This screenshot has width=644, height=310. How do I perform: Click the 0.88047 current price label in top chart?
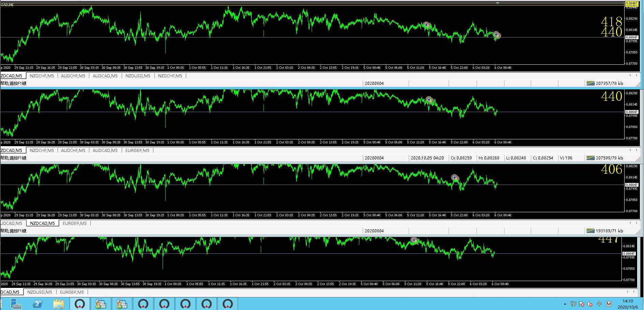pyautogui.click(x=631, y=37)
